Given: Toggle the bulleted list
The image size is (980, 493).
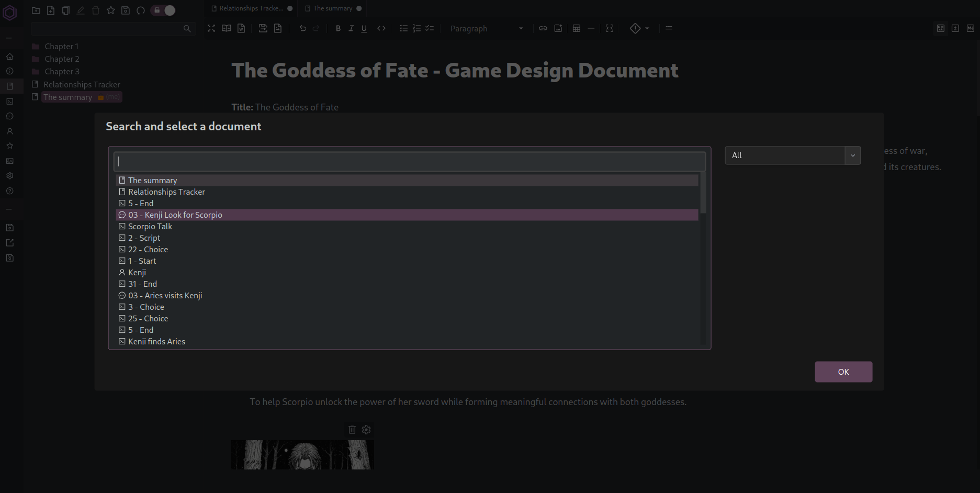Looking at the screenshot, I should coord(403,28).
